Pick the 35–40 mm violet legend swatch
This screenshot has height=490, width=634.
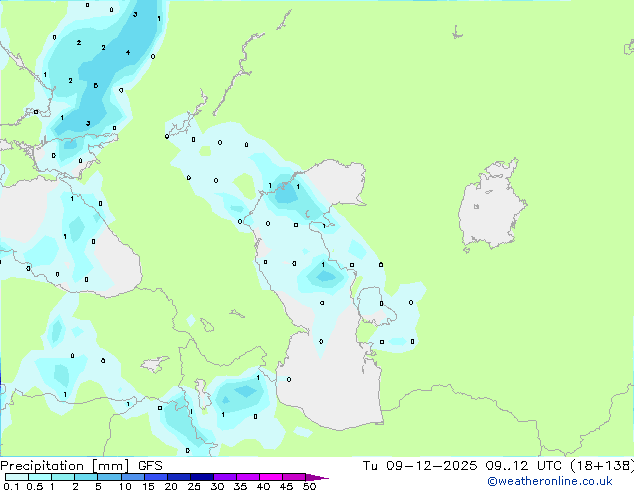[248, 477]
